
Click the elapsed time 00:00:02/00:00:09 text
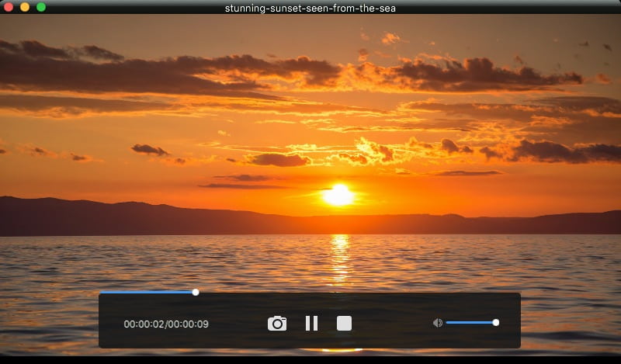tap(166, 324)
